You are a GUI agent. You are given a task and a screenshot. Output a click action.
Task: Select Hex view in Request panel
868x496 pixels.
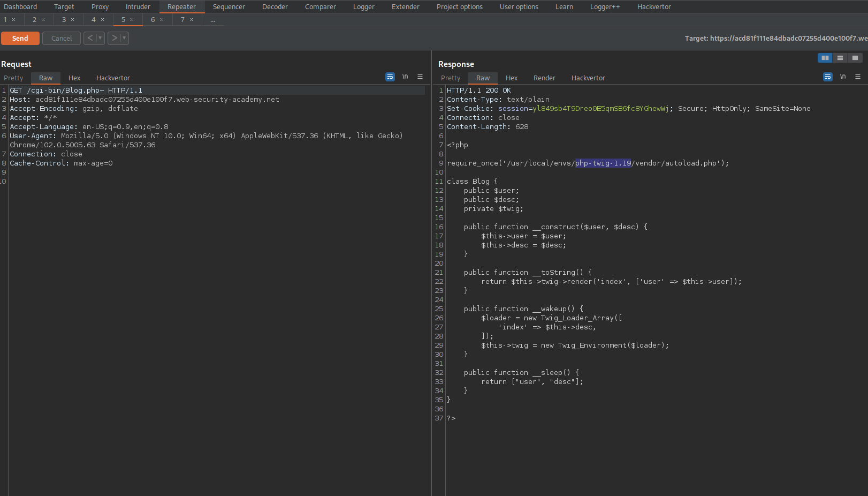coord(74,78)
